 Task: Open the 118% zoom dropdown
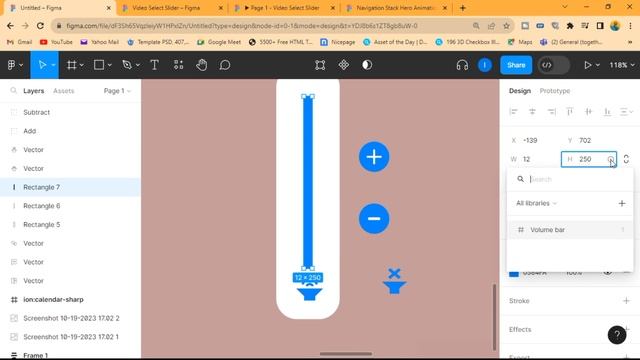[622, 65]
